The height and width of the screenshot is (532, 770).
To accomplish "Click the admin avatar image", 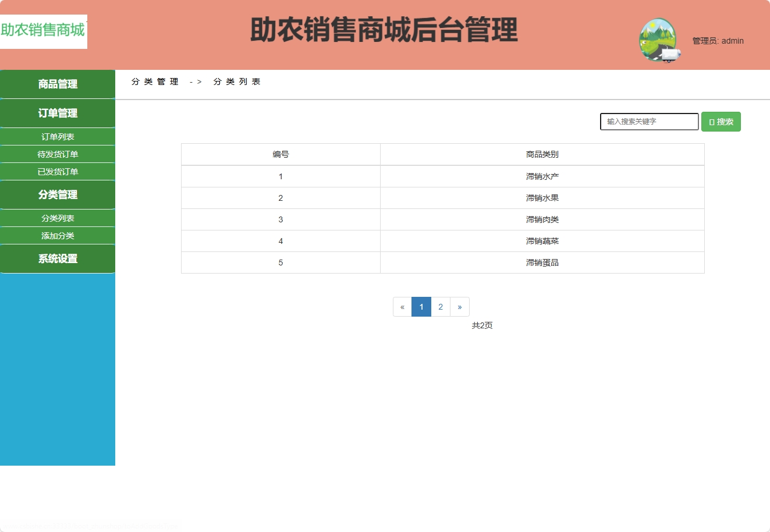I will tap(658, 41).
